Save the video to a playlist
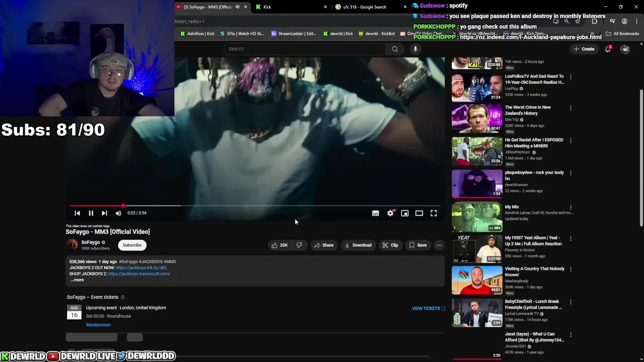The height and width of the screenshot is (362, 644). (418, 245)
